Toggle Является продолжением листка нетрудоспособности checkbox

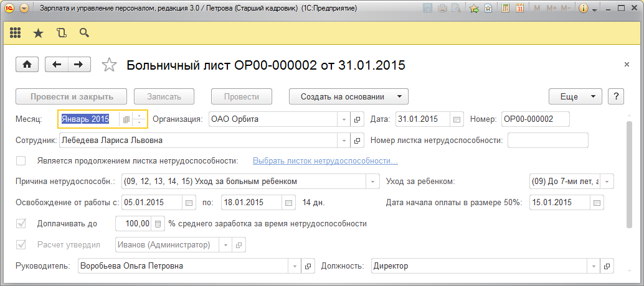pyautogui.click(x=21, y=160)
